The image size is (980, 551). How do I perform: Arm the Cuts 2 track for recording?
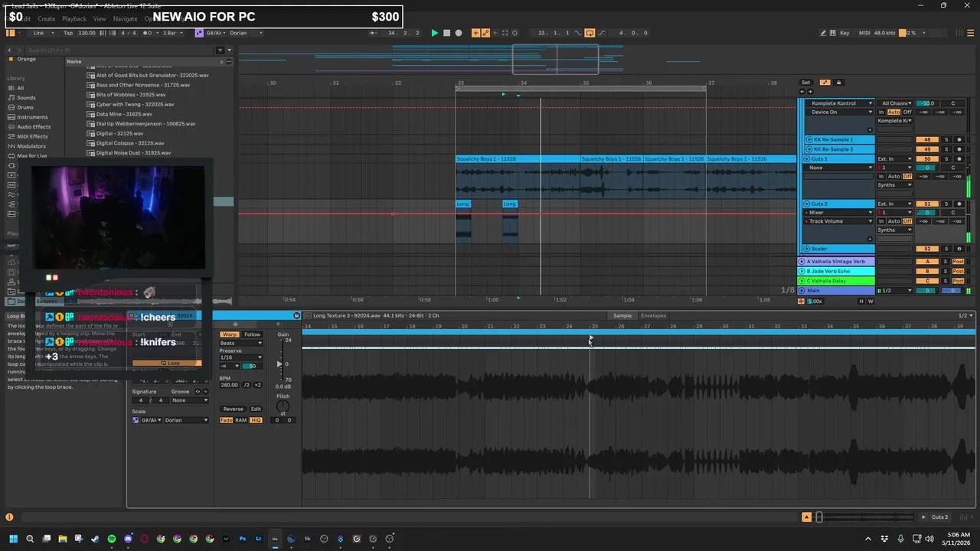[x=959, y=204]
